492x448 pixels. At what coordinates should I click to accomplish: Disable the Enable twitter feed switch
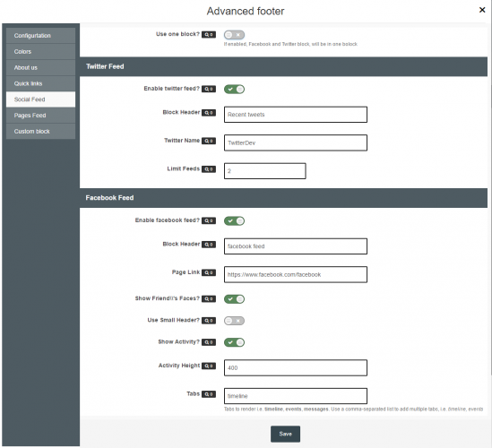(234, 89)
